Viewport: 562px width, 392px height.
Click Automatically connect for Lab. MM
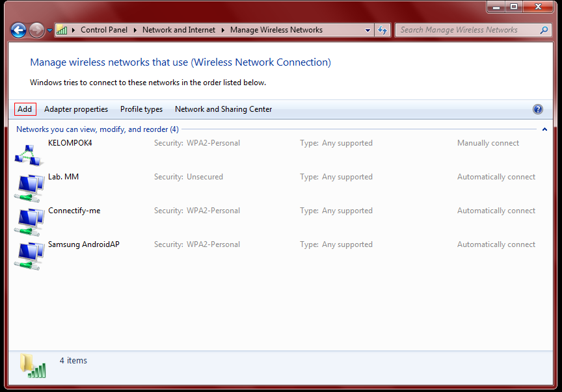[496, 177]
